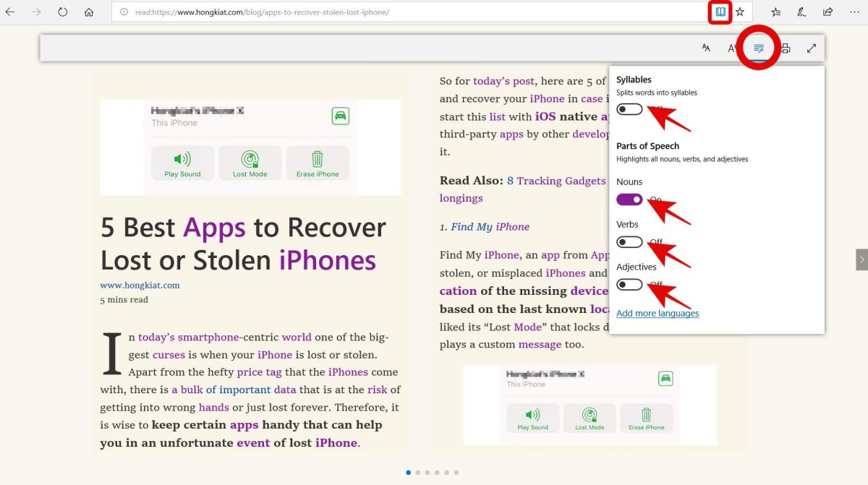
Task: Advance to next page with the right-edge chevron
Action: [861, 259]
